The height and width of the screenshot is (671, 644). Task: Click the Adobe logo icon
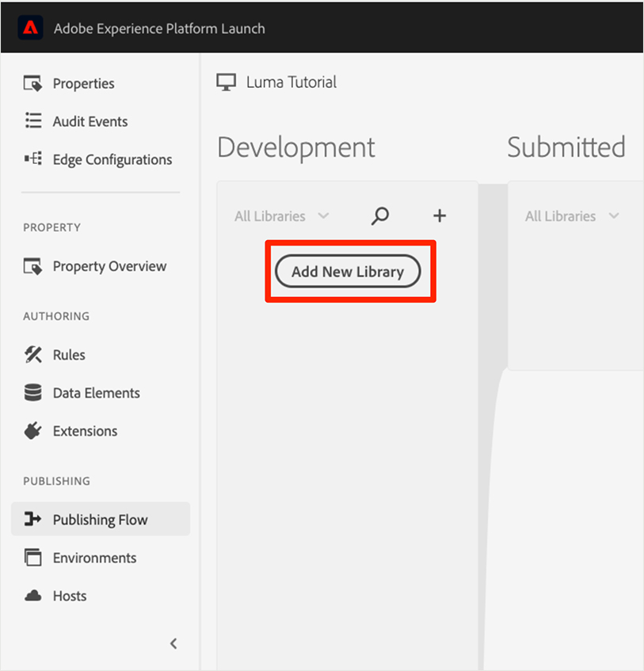[x=30, y=28]
